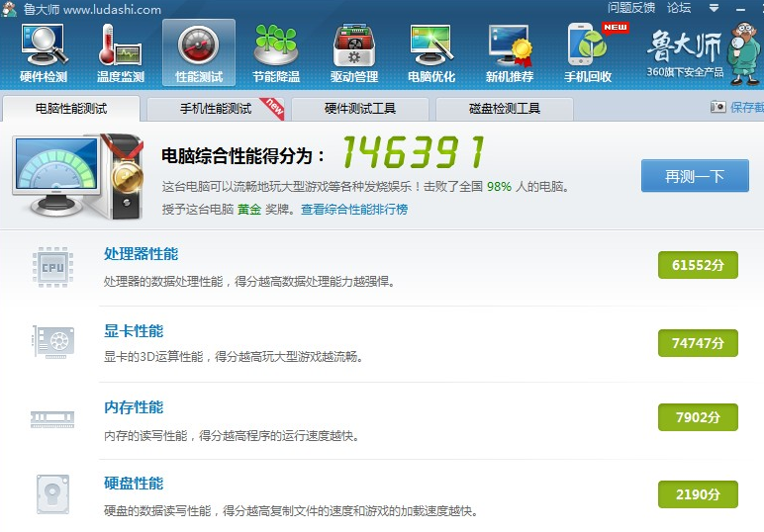Click the 电脑综合性能得分为 label
This screenshot has width=764, height=532.
[243, 156]
